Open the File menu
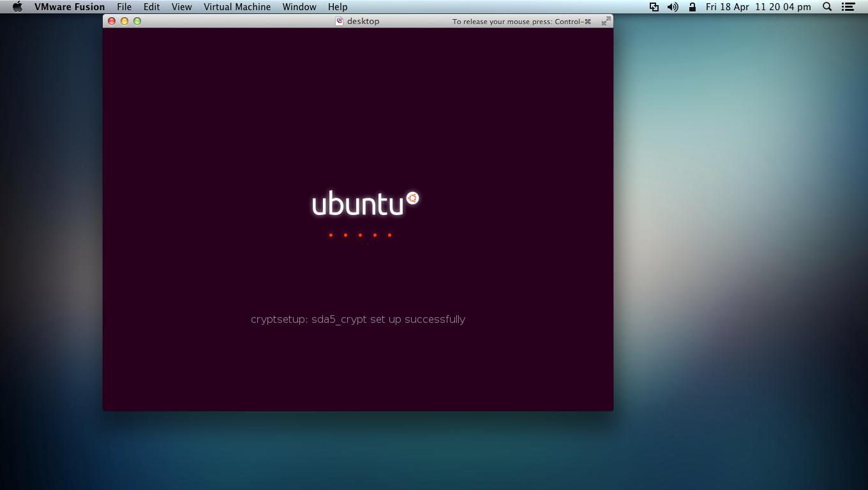Screen dimensions: 868x490 124,7
